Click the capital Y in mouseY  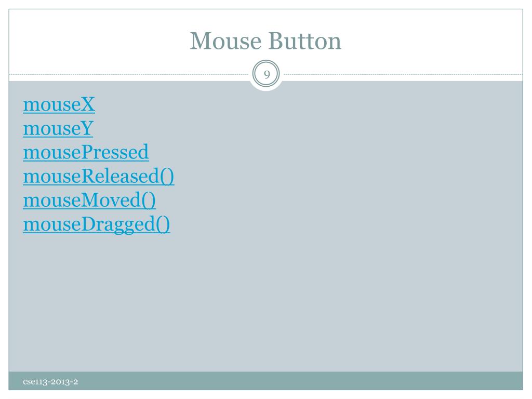[x=87, y=128]
